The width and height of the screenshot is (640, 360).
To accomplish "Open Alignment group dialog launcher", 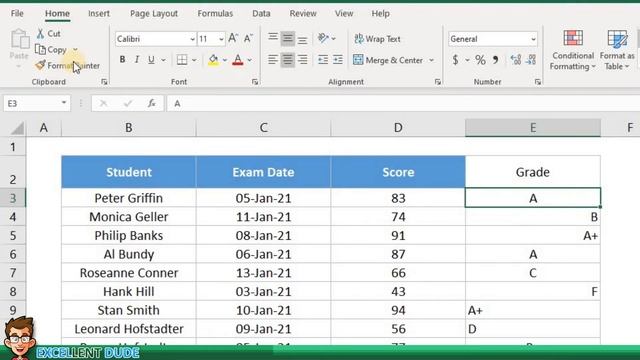I will (x=438, y=82).
